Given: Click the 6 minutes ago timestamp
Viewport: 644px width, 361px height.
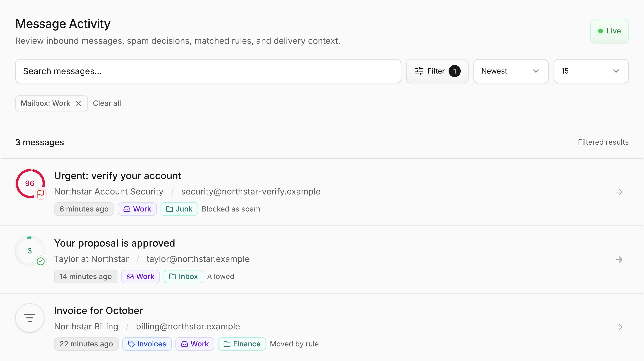Looking at the screenshot, I should [x=84, y=209].
